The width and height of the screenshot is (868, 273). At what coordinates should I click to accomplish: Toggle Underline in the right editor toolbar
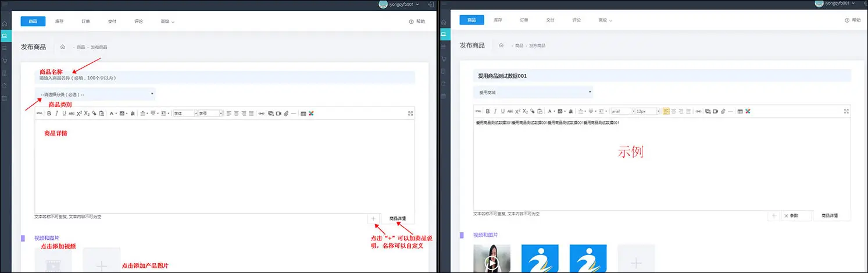point(502,111)
